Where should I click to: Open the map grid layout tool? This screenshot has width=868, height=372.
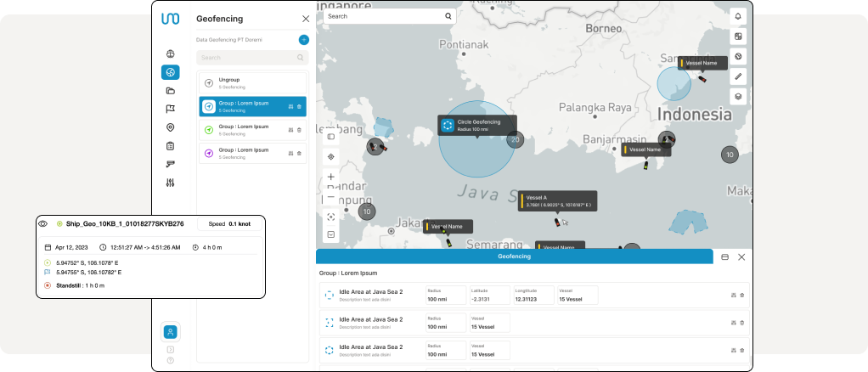[x=738, y=37]
